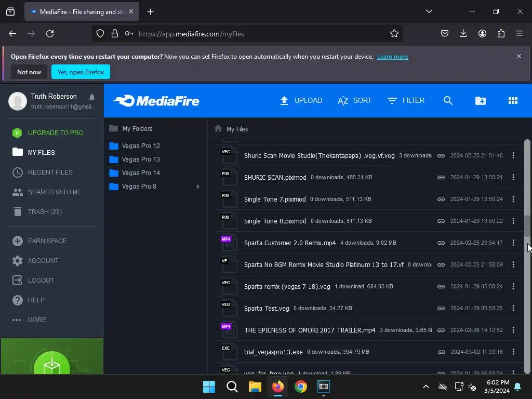Bookmark this page with star icon
This screenshot has width=532, height=399.
pos(394,33)
